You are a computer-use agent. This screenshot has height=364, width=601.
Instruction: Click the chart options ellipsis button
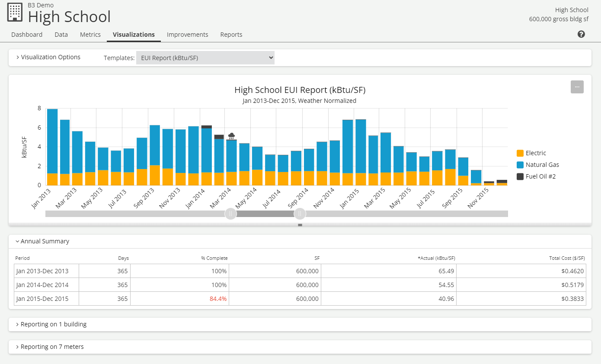point(577,87)
